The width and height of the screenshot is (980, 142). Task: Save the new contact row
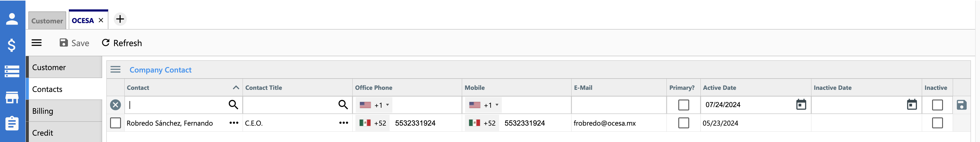coord(962,105)
